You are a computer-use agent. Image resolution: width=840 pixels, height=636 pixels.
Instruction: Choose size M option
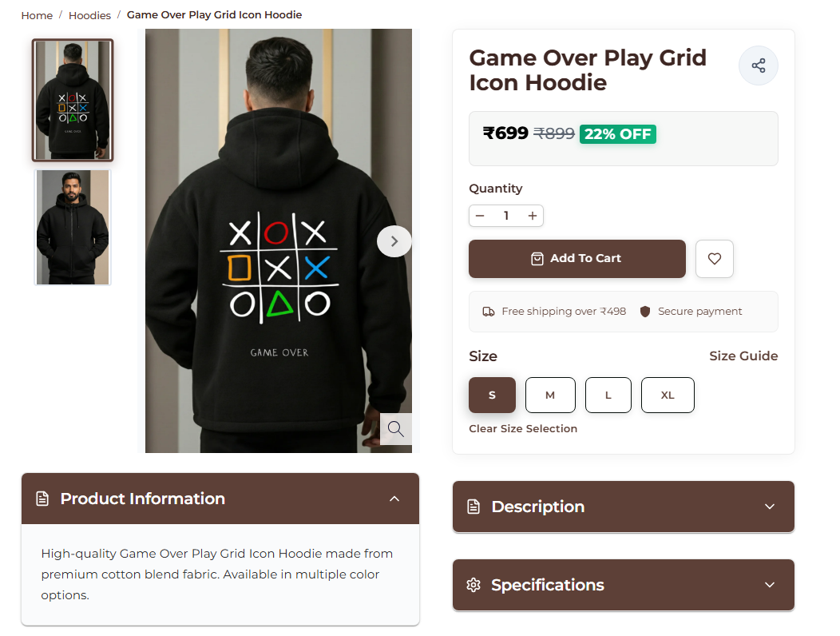click(x=550, y=395)
